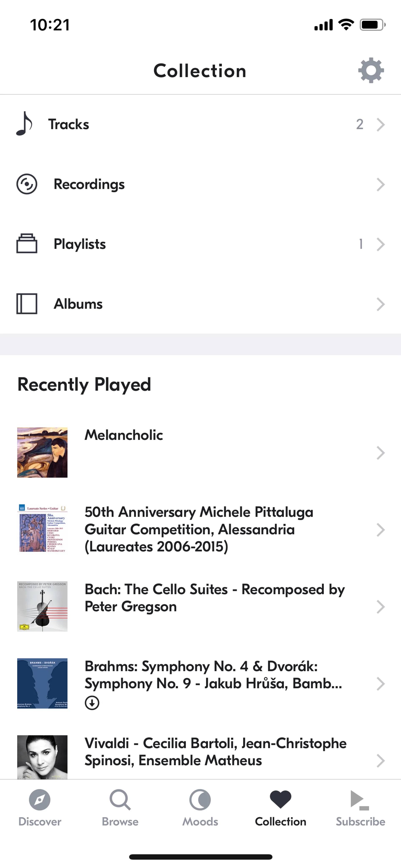The image size is (401, 868).
Task: Expand Albums using its chevron arrow
Action: click(381, 304)
